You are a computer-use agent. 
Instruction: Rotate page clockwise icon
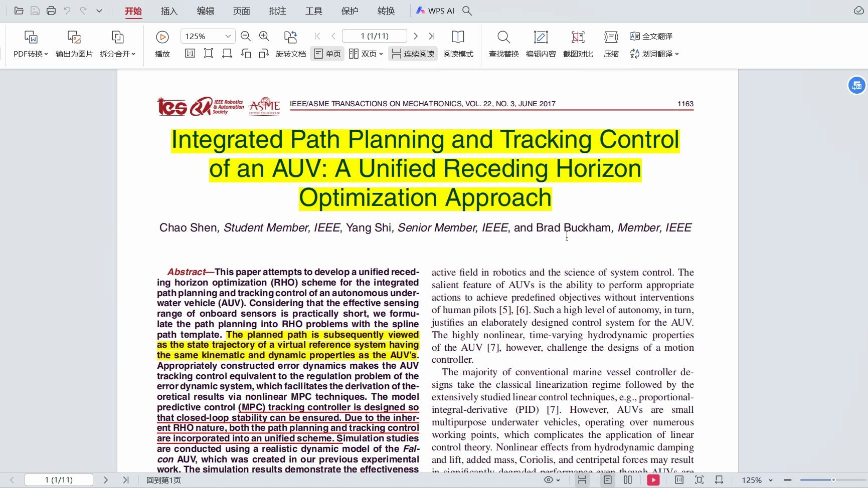(x=264, y=53)
